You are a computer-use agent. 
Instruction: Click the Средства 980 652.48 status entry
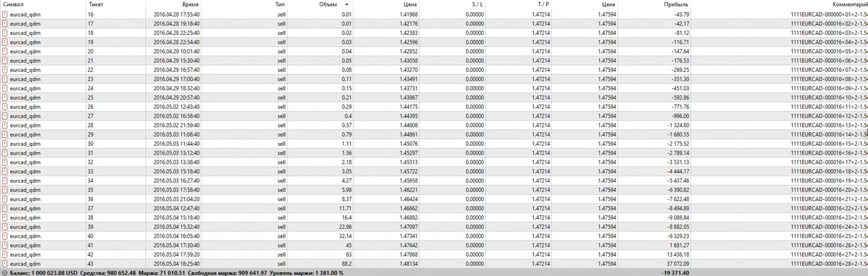point(108,273)
